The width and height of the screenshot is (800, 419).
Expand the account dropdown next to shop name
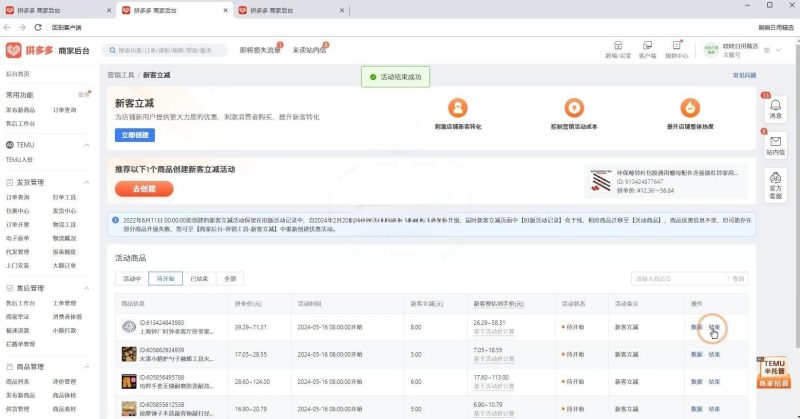pyautogui.click(x=779, y=49)
